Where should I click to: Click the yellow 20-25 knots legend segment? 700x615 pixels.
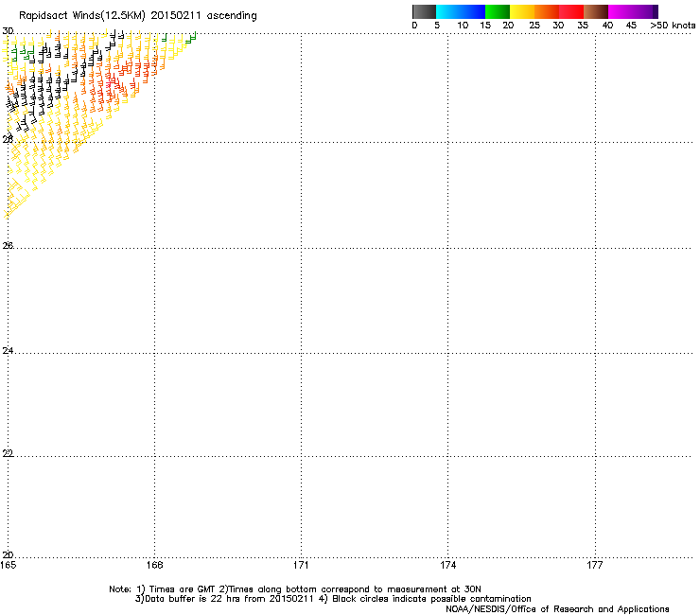point(522,11)
